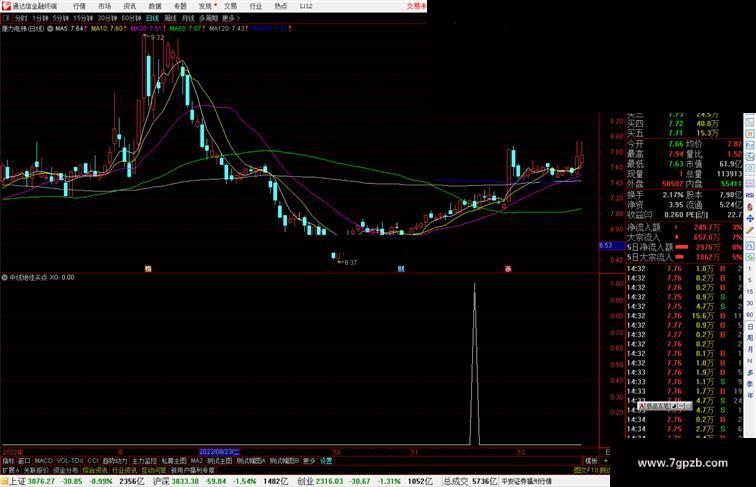Screen dimensions: 756x487
Task: Select the 月 period in right toolbar
Action: [750, 350]
